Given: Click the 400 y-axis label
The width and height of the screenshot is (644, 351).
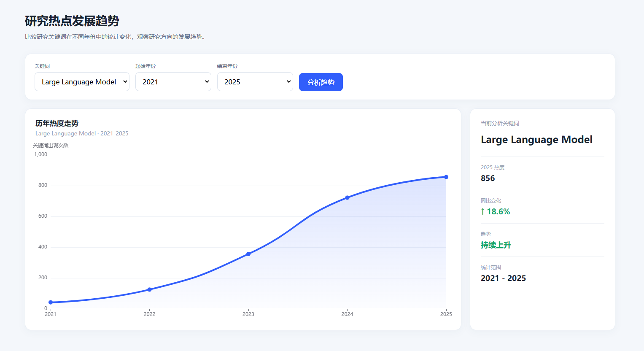Looking at the screenshot, I should click(x=43, y=247).
